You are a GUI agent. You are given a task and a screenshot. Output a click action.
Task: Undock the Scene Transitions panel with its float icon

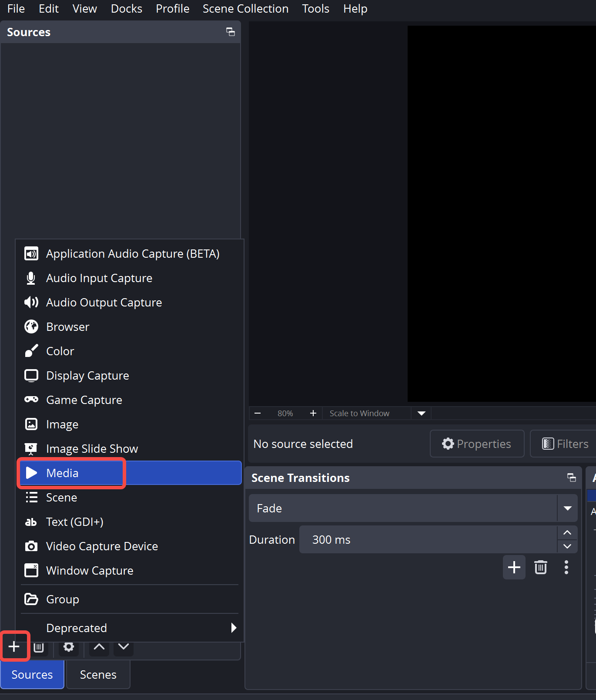[x=572, y=478]
